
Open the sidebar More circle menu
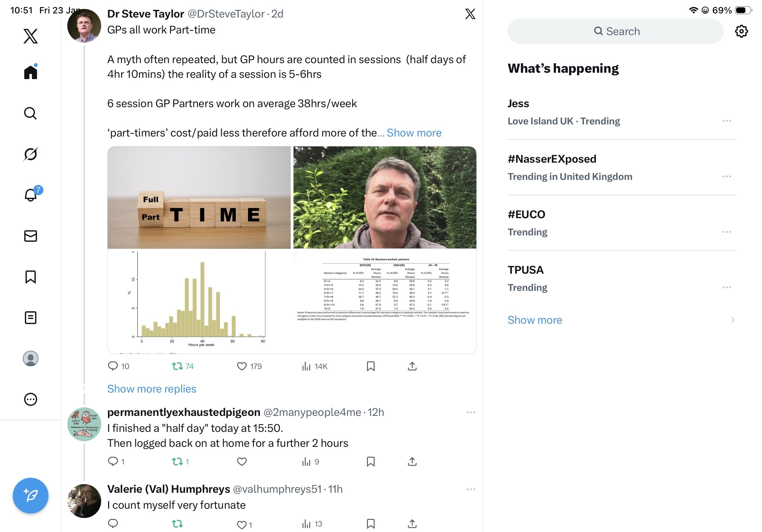tap(31, 399)
